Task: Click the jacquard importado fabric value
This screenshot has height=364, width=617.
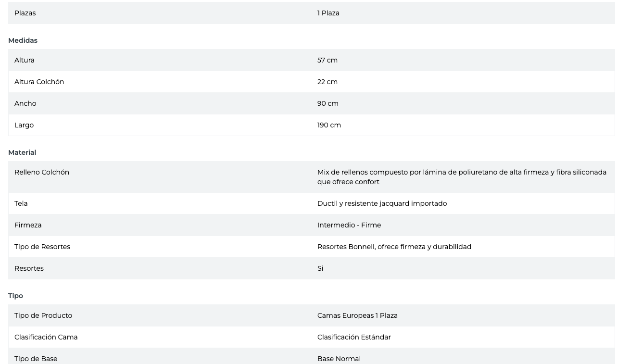Action: tap(382, 203)
